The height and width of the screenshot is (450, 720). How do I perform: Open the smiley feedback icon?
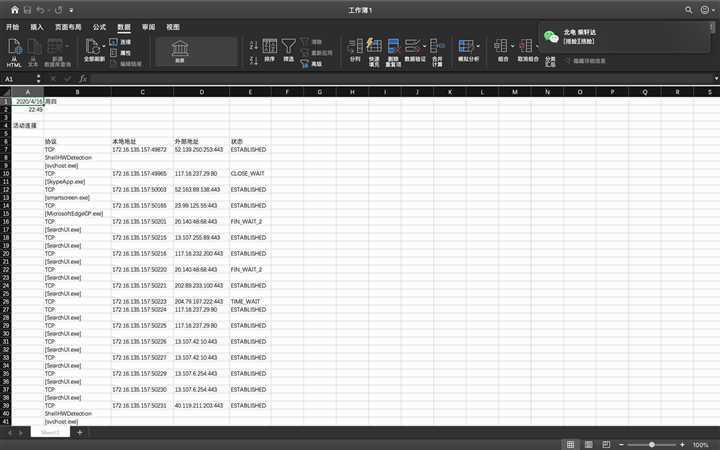[x=705, y=10]
